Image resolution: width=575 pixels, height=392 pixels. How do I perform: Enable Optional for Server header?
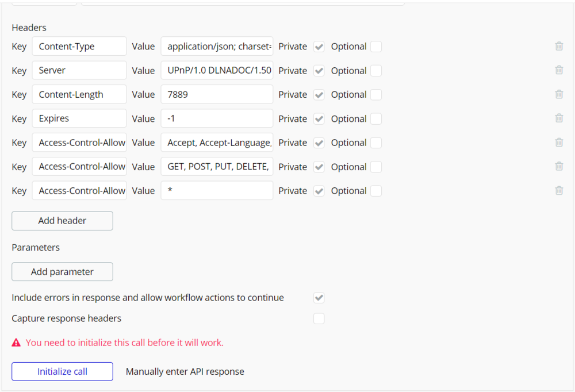375,71
